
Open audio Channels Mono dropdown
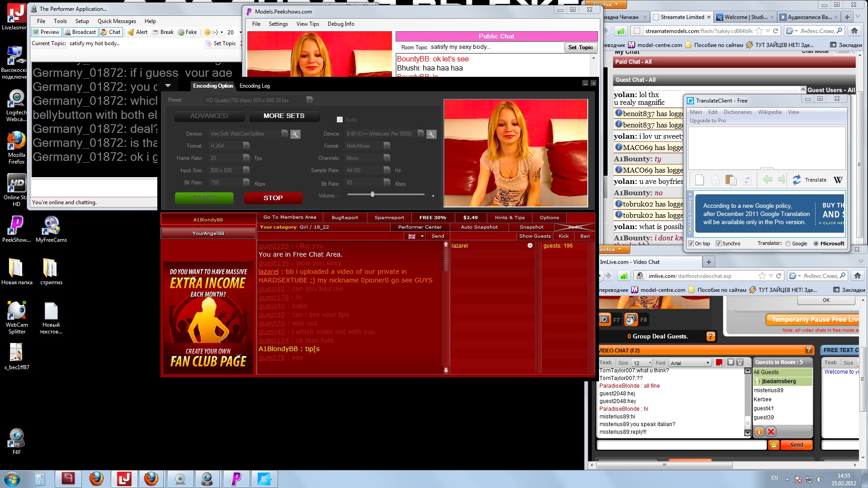coord(387,158)
